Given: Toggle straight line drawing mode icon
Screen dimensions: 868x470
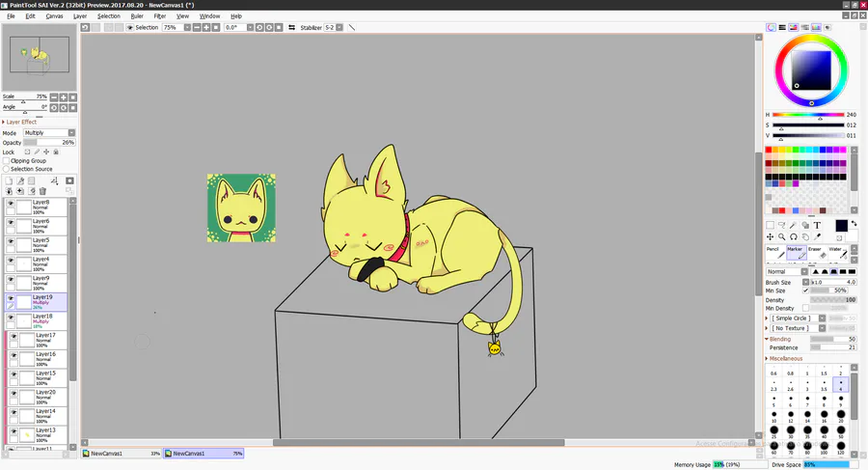Looking at the screenshot, I should [x=351, y=27].
